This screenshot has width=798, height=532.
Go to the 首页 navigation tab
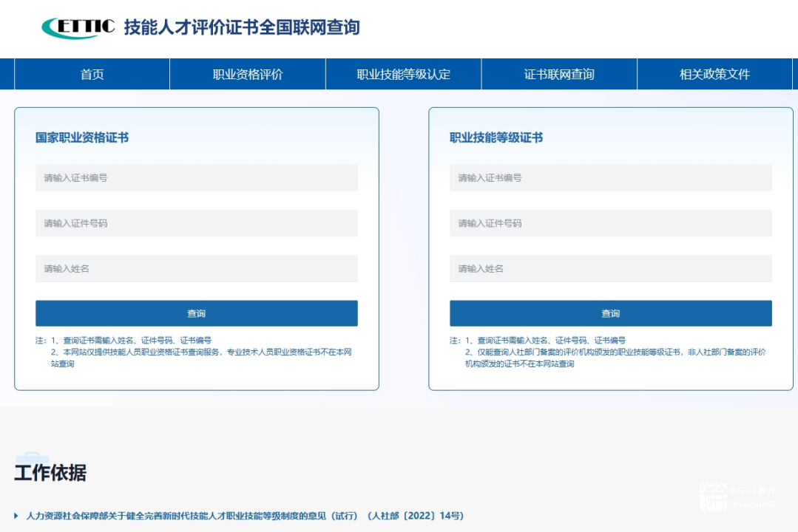92,74
